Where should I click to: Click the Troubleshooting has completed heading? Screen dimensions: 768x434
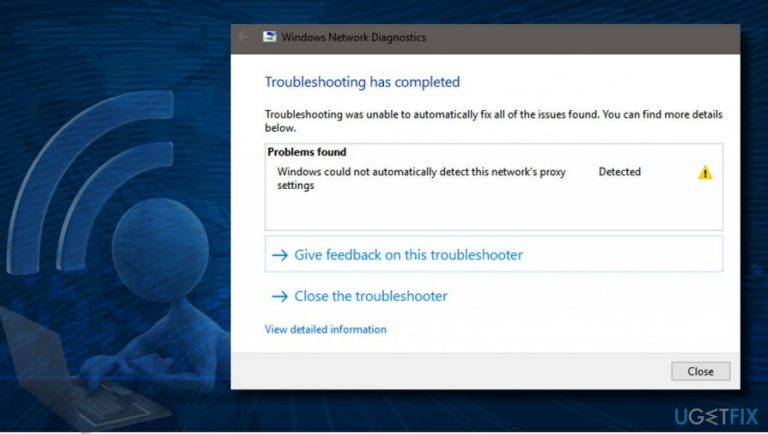pos(362,82)
